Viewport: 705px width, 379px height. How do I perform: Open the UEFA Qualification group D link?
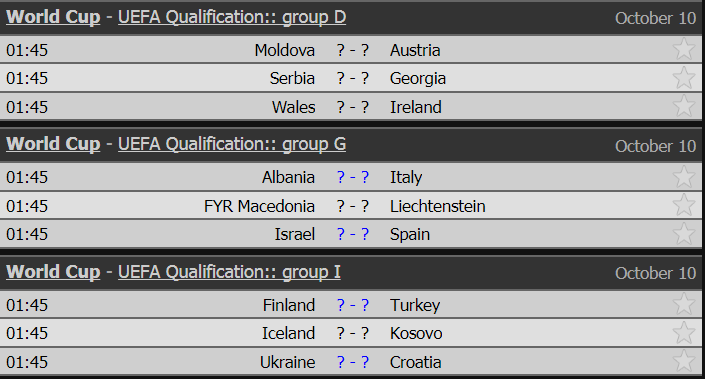coord(232,17)
